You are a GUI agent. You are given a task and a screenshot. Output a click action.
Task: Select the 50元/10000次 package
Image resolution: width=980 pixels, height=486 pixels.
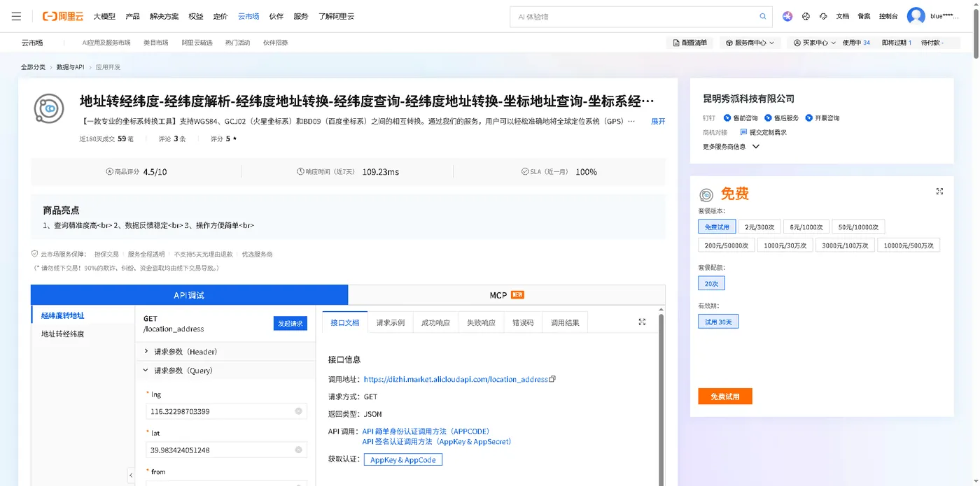[858, 227]
